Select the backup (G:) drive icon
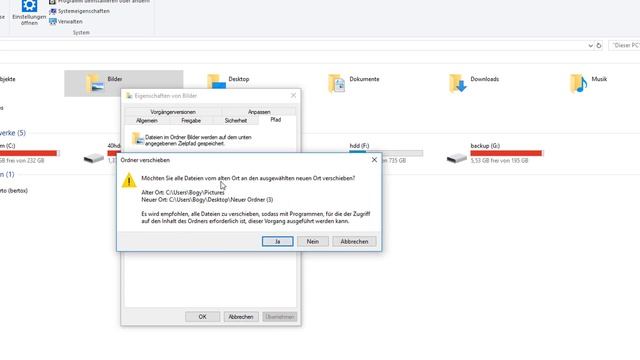The image size is (640, 360). pos(457,158)
